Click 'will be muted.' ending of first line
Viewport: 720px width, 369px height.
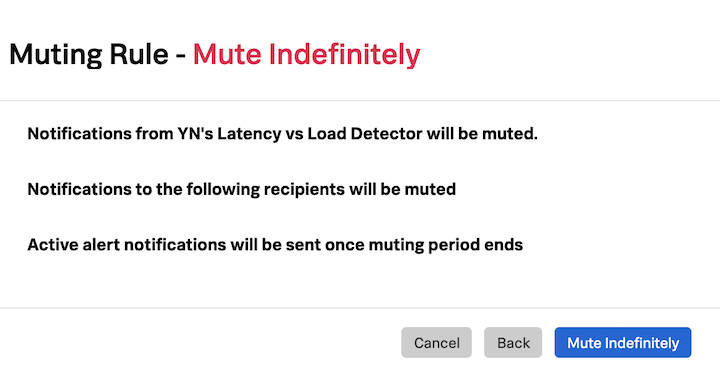(482, 134)
